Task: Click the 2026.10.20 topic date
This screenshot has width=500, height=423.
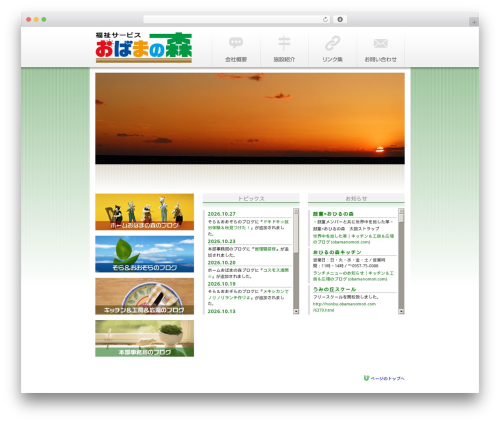Action: pyautogui.click(x=221, y=263)
